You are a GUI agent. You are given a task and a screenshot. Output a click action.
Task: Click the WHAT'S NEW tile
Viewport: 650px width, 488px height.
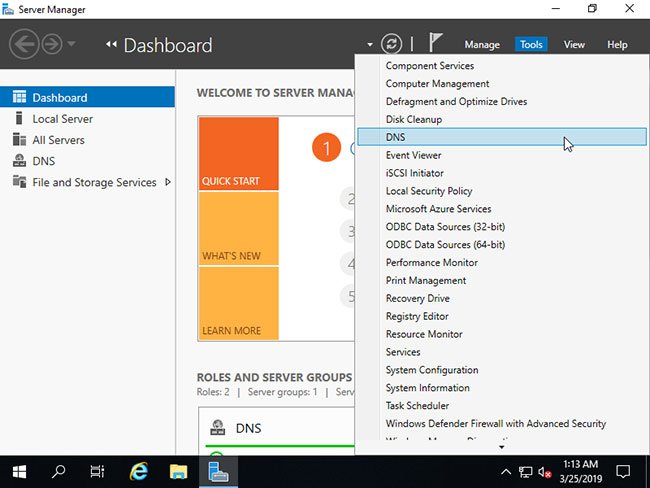pos(239,228)
